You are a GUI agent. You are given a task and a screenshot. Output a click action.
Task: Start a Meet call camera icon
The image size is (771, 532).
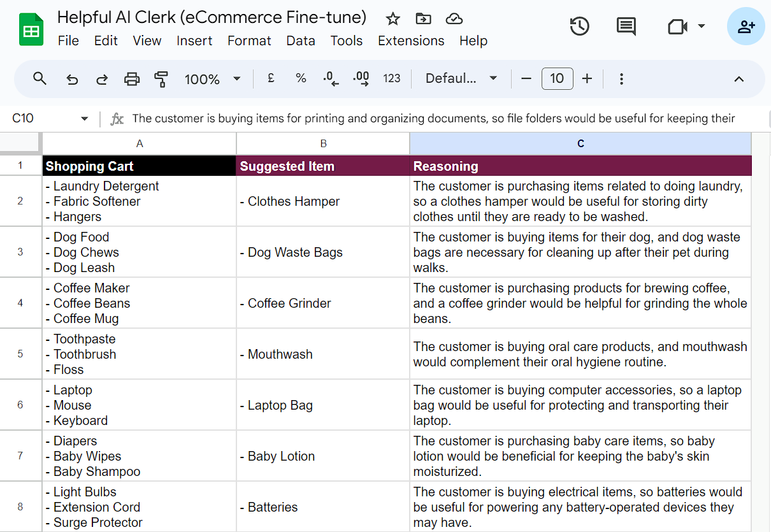[677, 26]
